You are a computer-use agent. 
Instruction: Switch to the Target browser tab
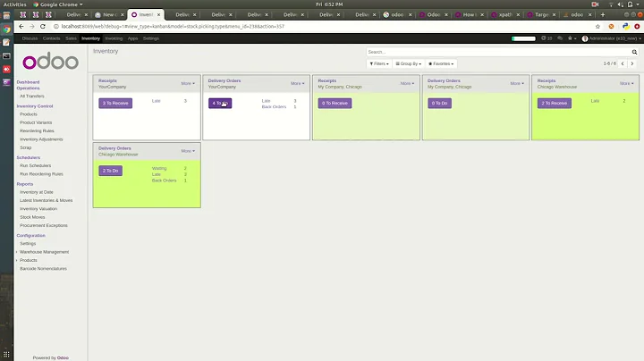(540, 15)
